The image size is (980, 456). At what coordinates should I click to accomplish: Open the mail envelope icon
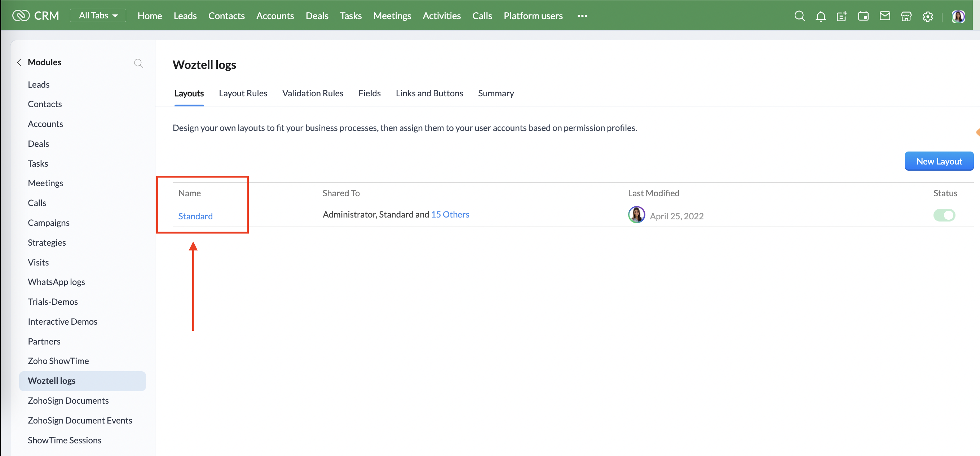tap(884, 16)
